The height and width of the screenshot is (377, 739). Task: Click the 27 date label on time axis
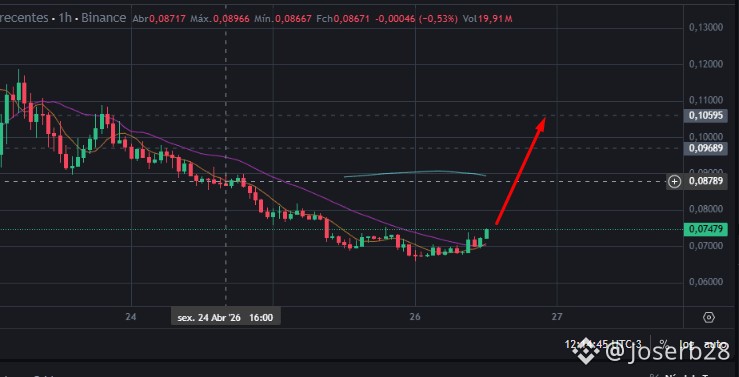557,317
